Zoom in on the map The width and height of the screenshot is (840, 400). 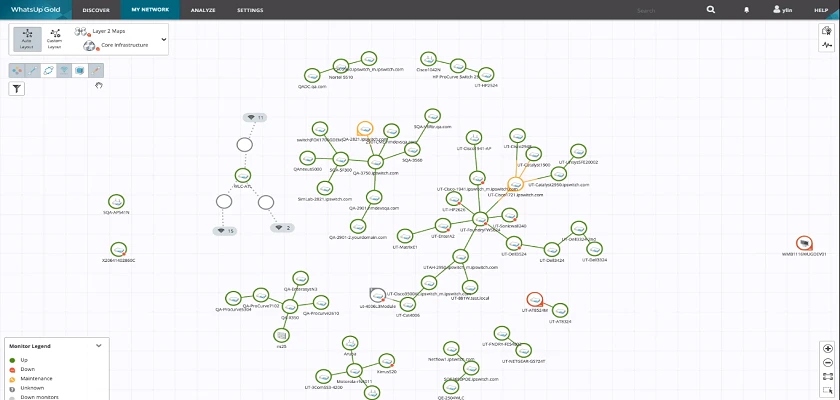[x=828, y=348]
